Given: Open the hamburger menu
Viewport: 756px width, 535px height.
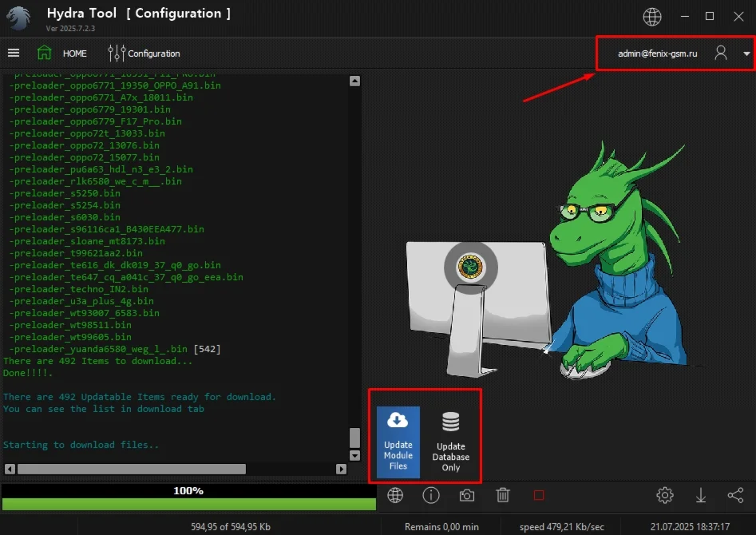Looking at the screenshot, I should 14,53.
